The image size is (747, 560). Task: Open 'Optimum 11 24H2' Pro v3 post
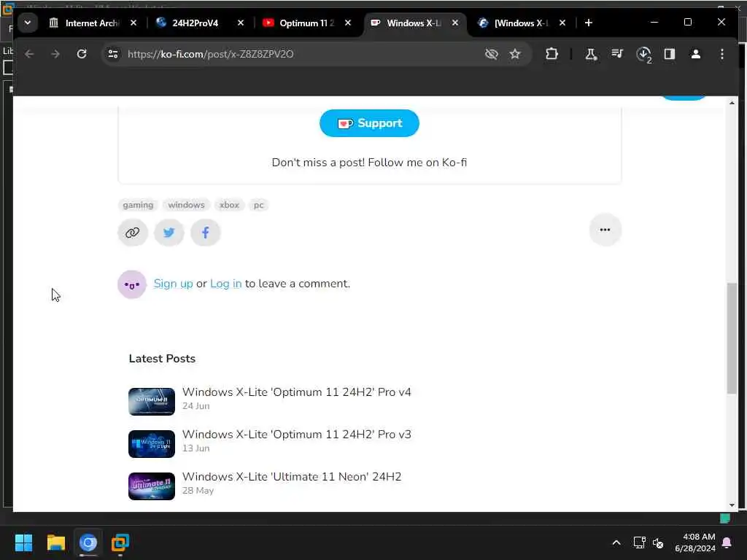pos(296,435)
